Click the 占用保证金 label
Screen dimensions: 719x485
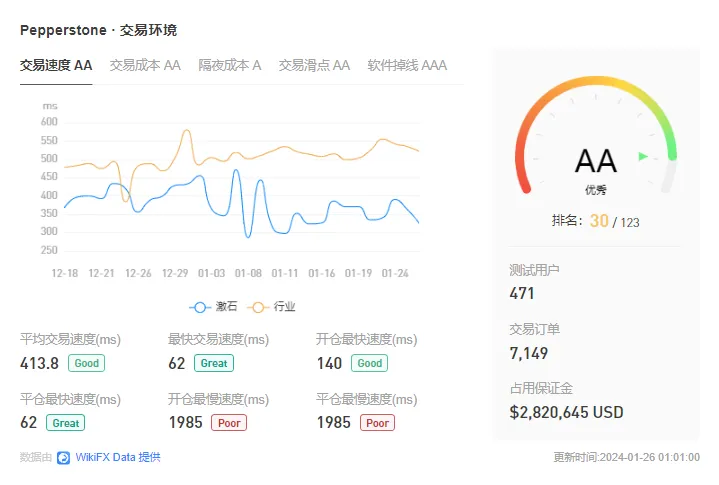pyautogui.click(x=541, y=389)
